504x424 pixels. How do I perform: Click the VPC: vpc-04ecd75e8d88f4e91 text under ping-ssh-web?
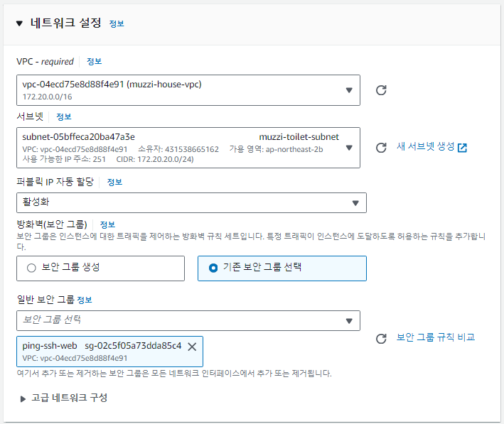pyautogui.click(x=75, y=358)
